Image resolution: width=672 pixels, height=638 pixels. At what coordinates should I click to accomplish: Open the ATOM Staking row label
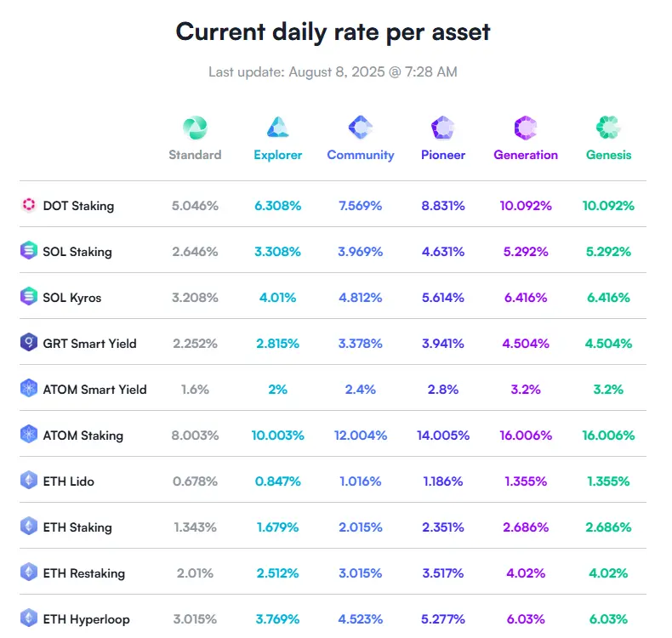click(83, 436)
